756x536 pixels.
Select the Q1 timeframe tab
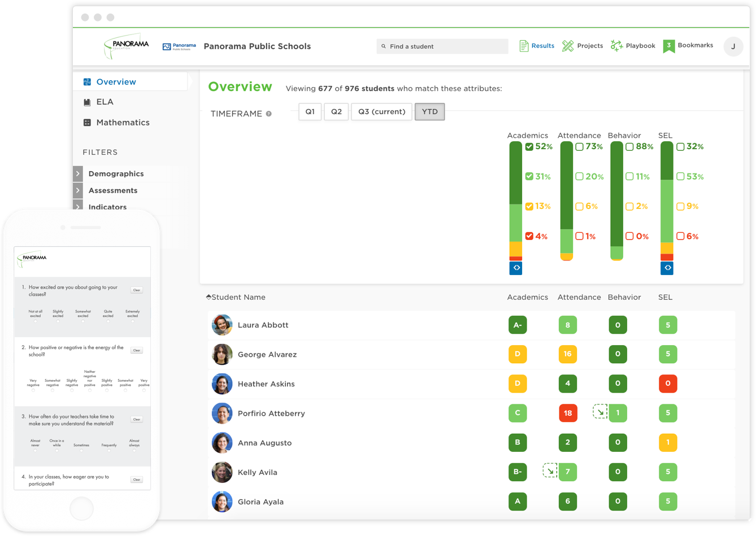point(310,111)
